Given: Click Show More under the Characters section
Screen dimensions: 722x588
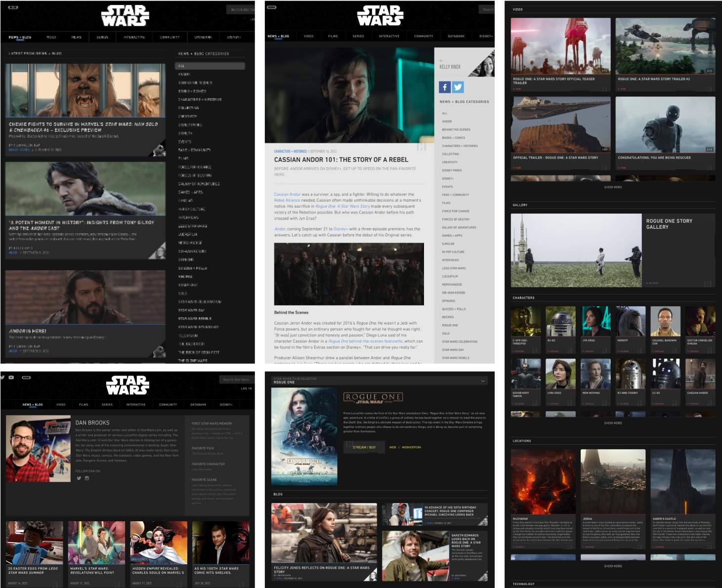Looking at the screenshot, I should coord(613,423).
